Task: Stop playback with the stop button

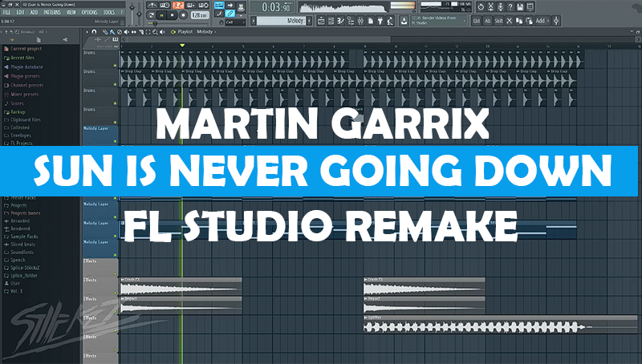Action: (x=172, y=15)
